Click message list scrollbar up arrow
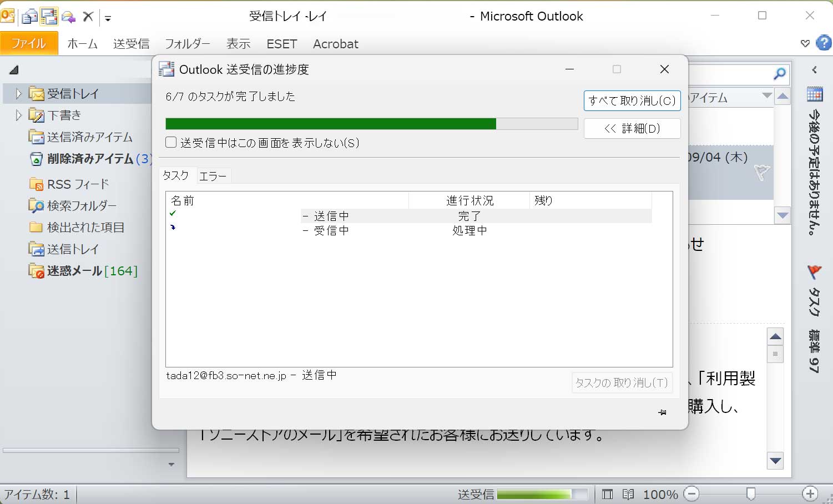 [x=782, y=97]
